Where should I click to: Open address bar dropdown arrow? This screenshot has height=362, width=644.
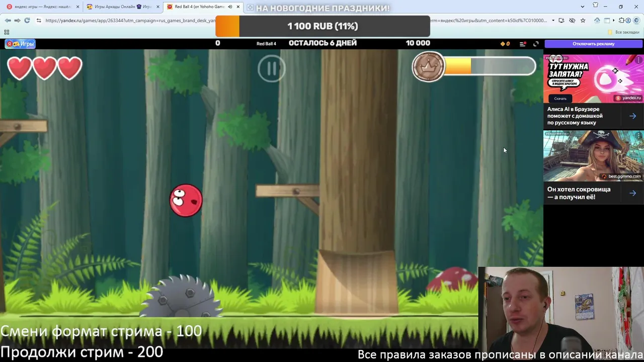(x=553, y=20)
